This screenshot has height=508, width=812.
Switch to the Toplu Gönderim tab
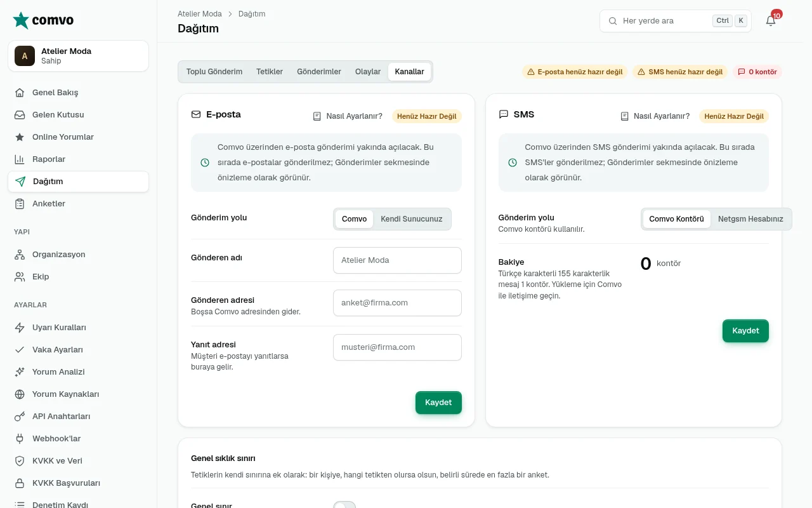pyautogui.click(x=214, y=72)
